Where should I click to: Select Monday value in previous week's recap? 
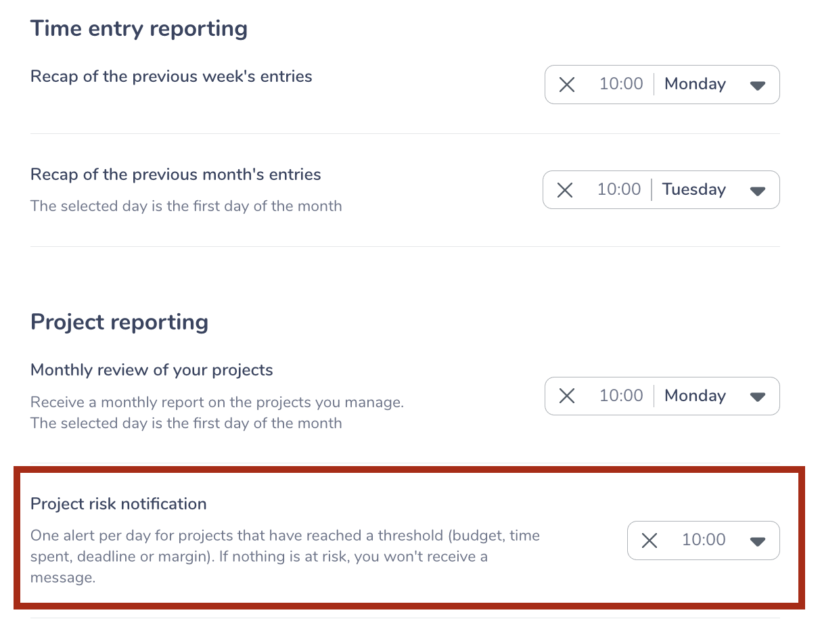tap(695, 84)
